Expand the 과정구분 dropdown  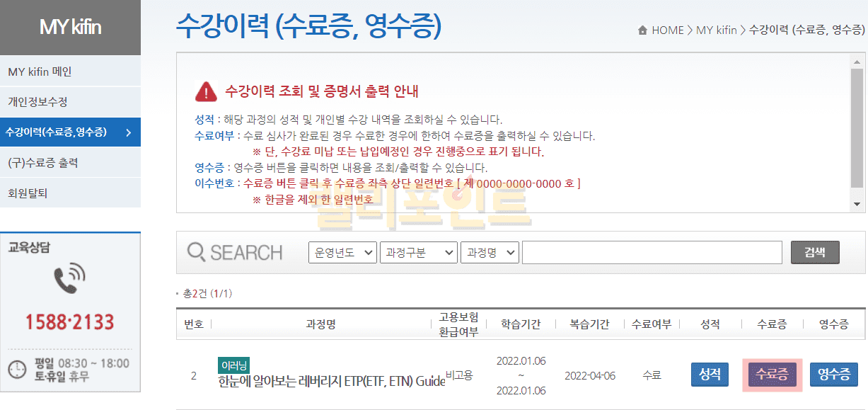[x=419, y=252]
